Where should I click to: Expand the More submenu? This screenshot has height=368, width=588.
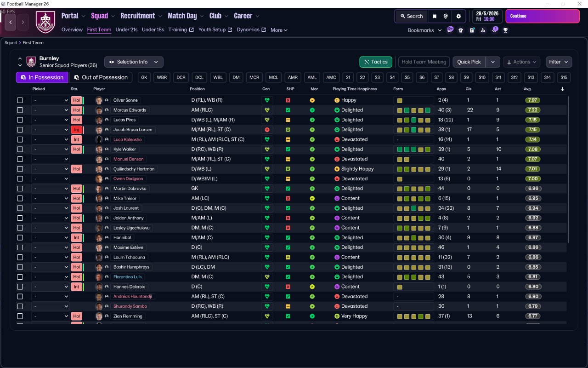(279, 30)
